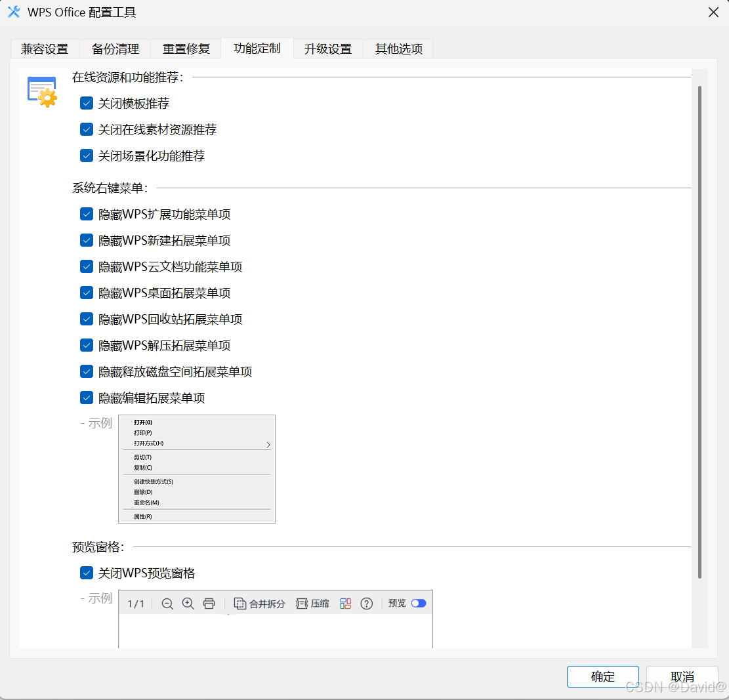
Task: Uncheck 关闭WPS预览窗格 checkbox
Action: click(x=87, y=573)
